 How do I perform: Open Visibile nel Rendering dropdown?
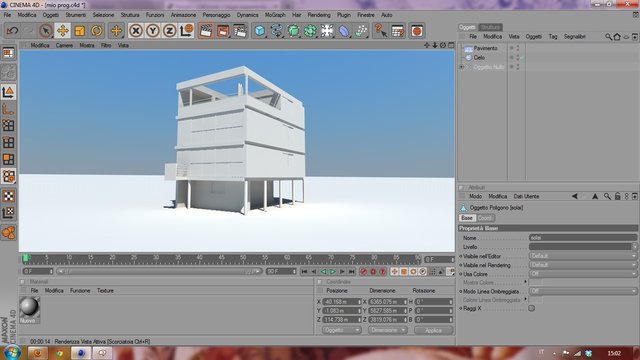tap(583, 265)
